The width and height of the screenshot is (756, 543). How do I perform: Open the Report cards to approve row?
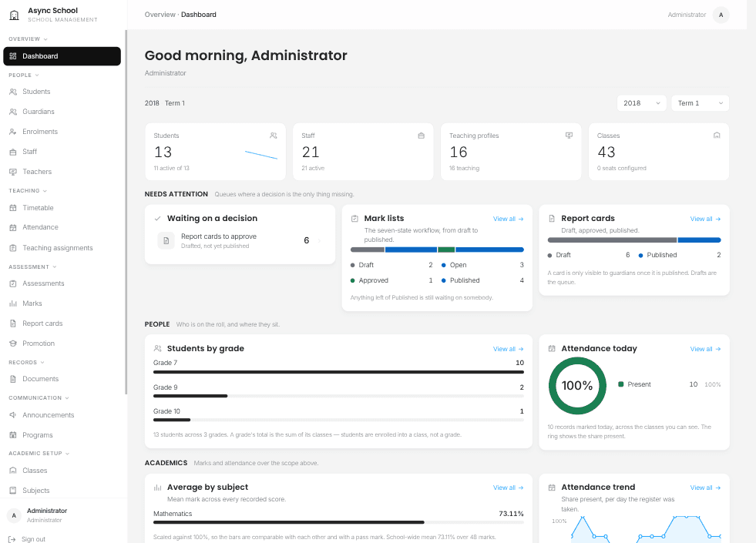coord(240,240)
